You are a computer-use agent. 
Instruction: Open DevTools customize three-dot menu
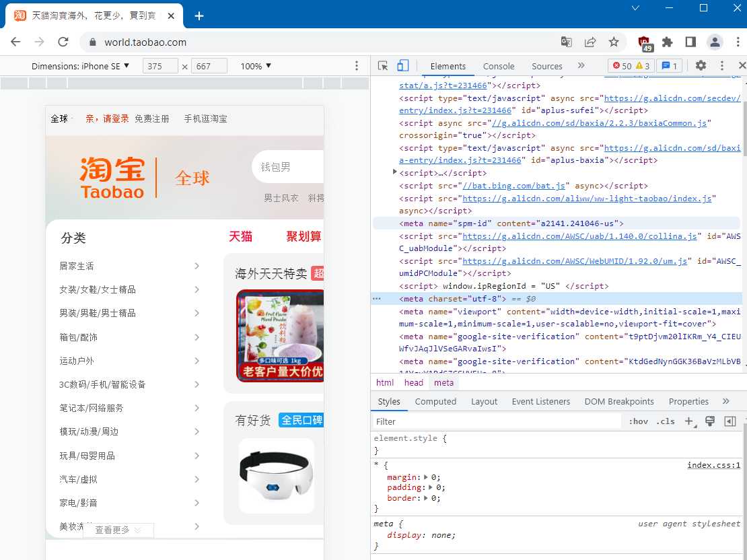721,66
